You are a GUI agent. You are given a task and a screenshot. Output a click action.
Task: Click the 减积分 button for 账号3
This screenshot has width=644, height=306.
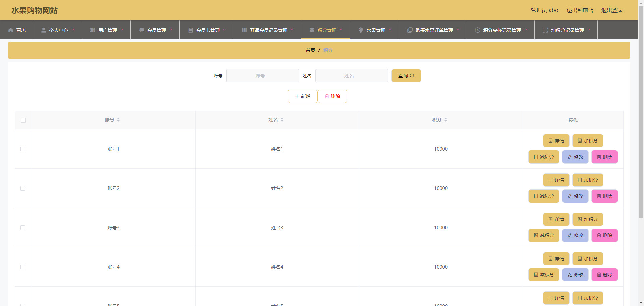pyautogui.click(x=544, y=235)
